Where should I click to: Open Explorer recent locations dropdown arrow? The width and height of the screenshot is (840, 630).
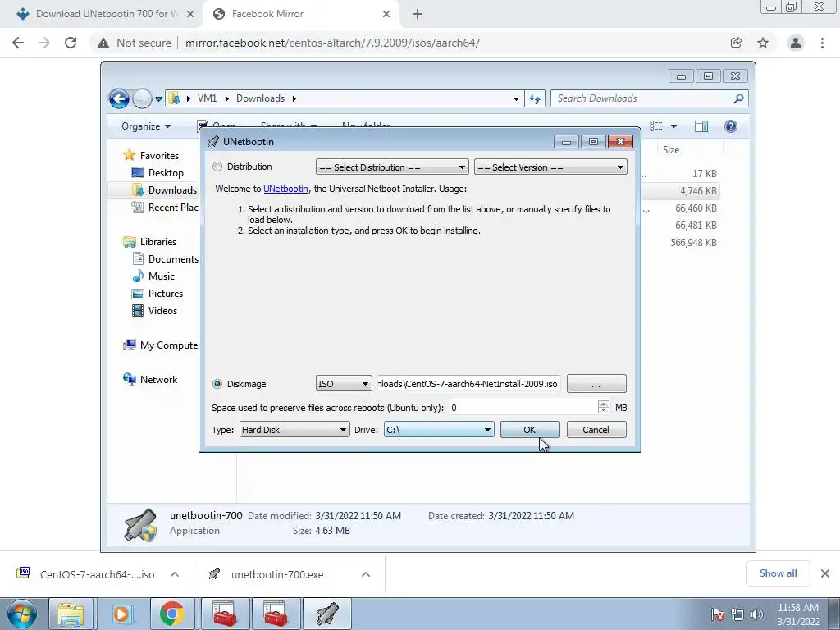tap(158, 98)
